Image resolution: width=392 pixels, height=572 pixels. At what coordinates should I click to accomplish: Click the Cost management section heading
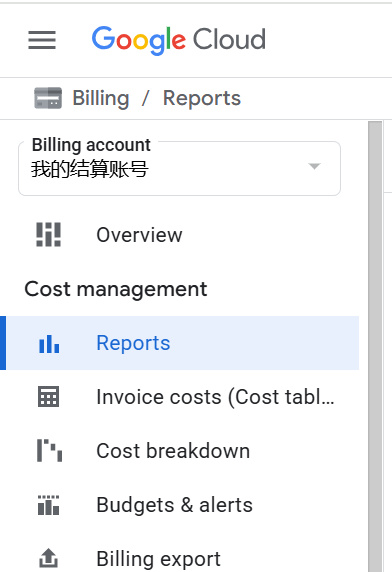click(116, 290)
